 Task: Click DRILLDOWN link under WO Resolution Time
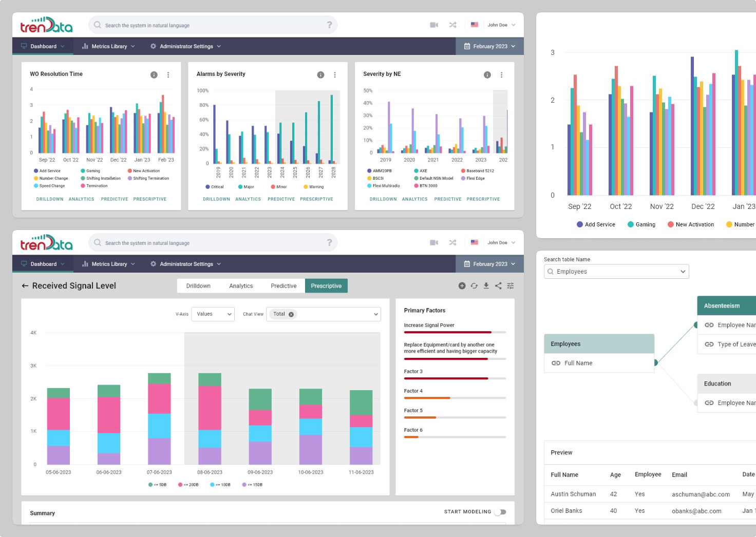50,199
